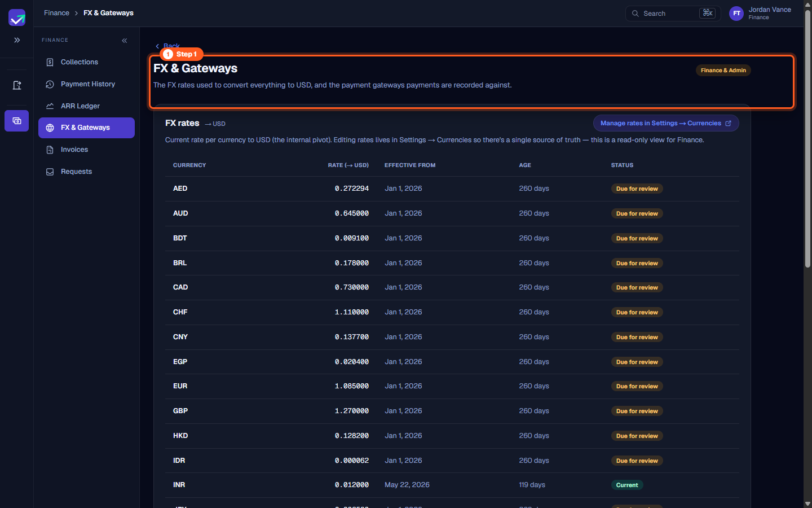This screenshot has height=508, width=812.
Task: Click the FX & Gateways globe icon
Action: [x=50, y=128]
